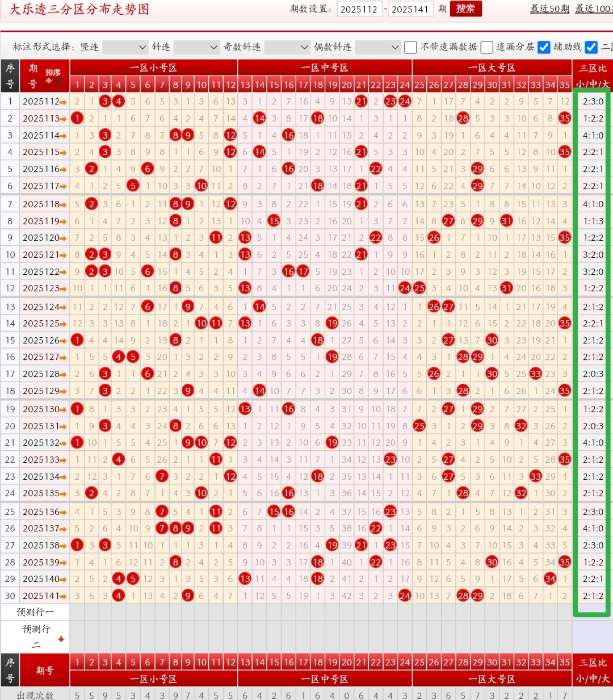Select the 三区比 column header
The image size is (613, 700).
point(593,68)
